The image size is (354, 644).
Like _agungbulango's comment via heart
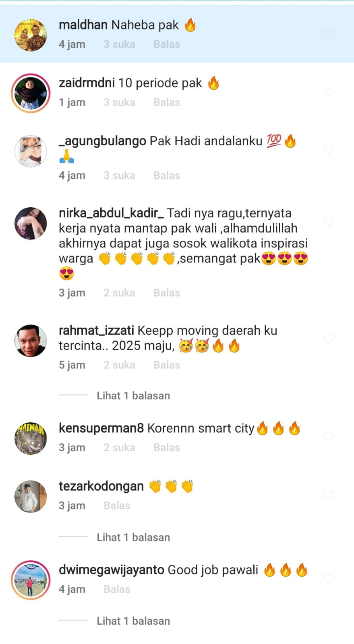tap(329, 149)
